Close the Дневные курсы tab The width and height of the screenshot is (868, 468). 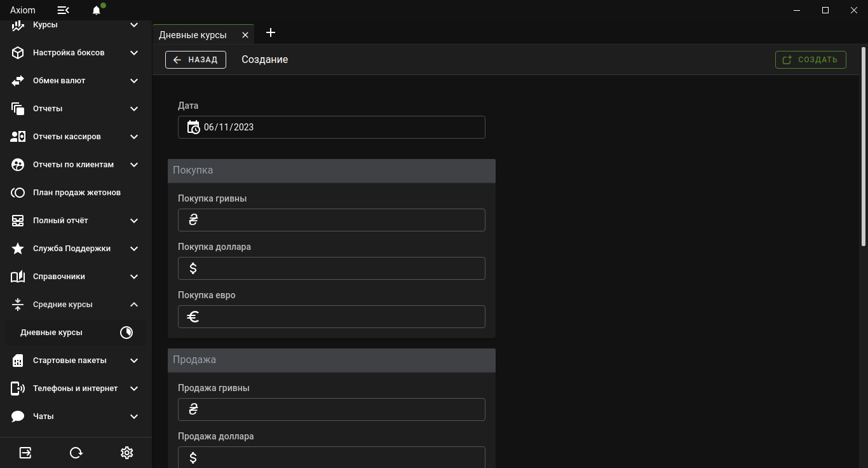[x=245, y=35]
